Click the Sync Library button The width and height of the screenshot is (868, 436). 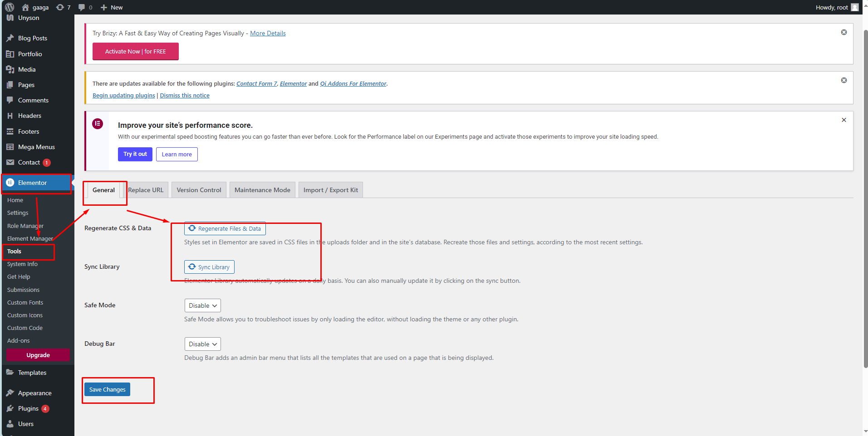(209, 267)
